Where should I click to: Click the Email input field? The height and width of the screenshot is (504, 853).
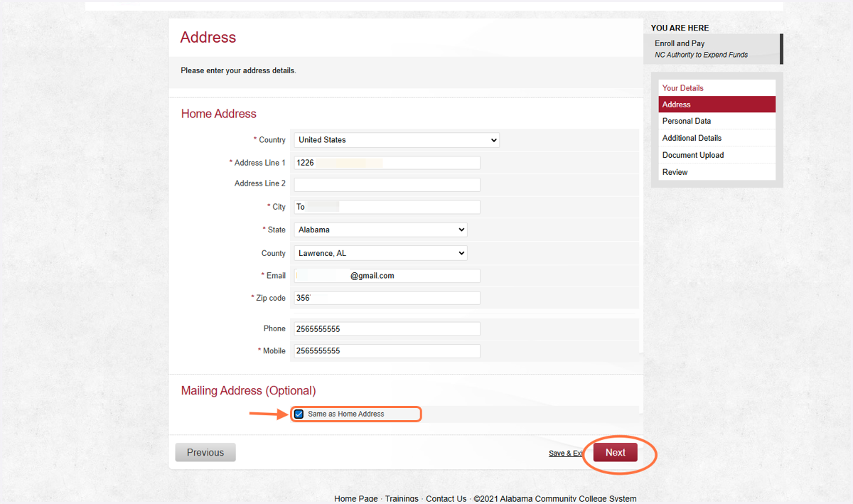(387, 276)
